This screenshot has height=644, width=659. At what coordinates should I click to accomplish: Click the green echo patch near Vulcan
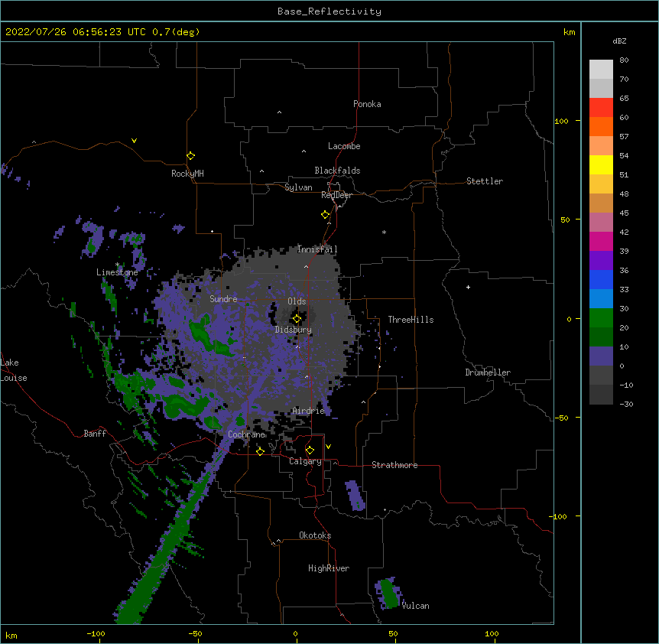pyautogui.click(x=390, y=594)
